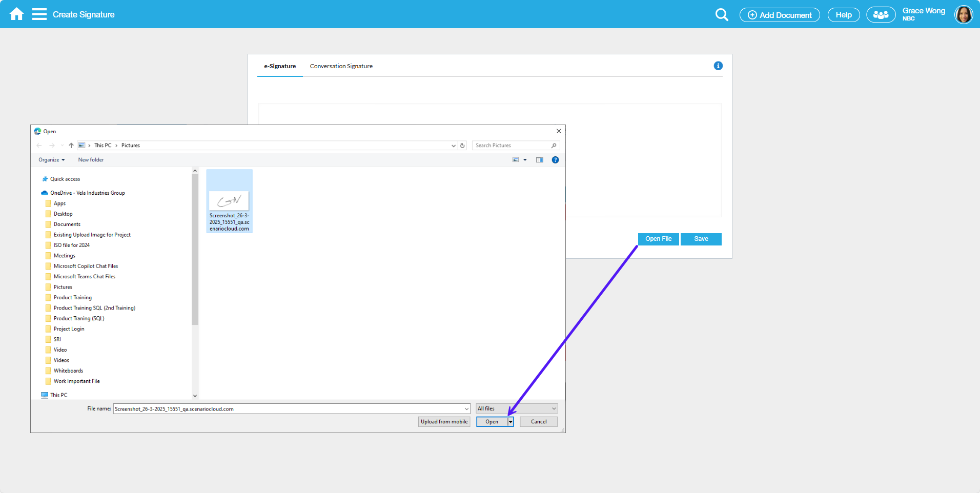Viewport: 980px width, 493px height.
Task: Open the users group icon button
Action: tap(881, 15)
